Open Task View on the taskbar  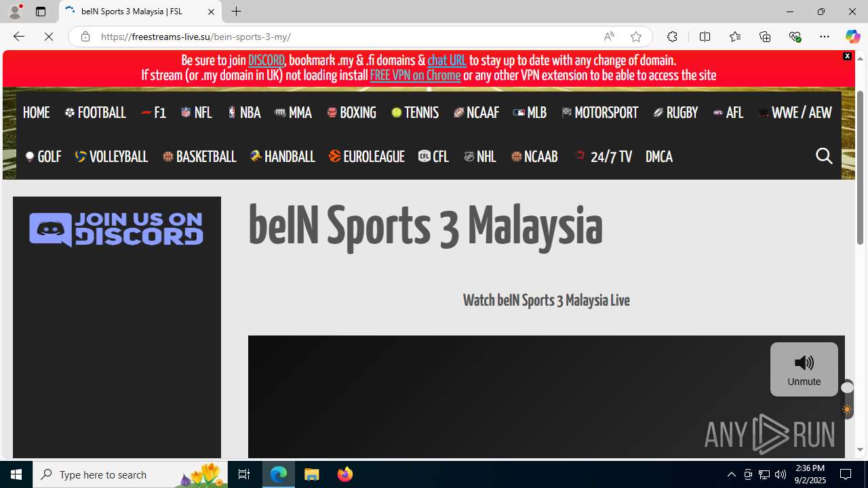click(x=244, y=474)
